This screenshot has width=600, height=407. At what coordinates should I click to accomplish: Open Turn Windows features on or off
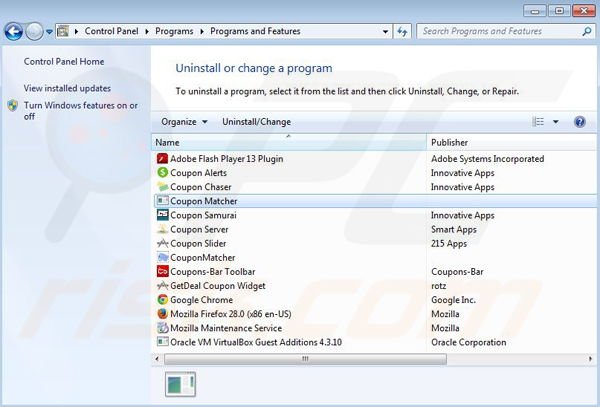coord(81,111)
